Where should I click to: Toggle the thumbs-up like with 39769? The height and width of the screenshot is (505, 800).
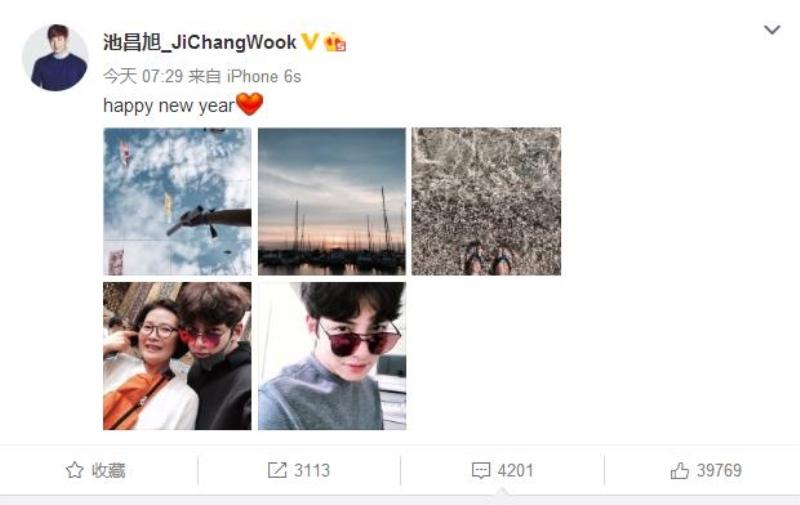tap(706, 470)
